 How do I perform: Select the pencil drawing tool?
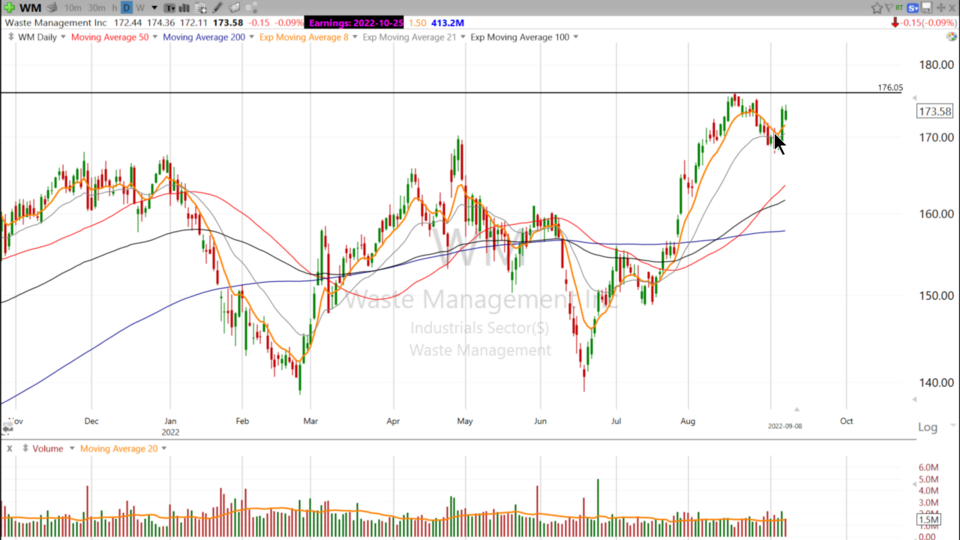click(x=217, y=8)
